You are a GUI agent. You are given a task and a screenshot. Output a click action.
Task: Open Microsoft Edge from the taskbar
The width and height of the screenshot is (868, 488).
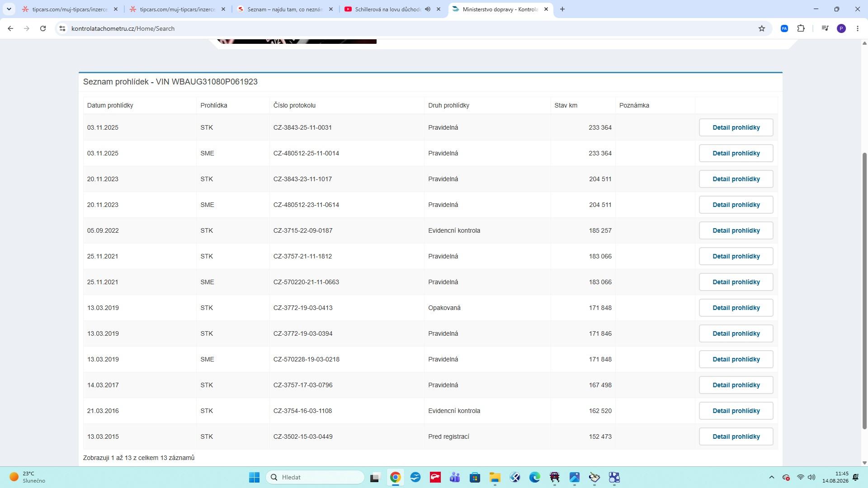click(534, 477)
